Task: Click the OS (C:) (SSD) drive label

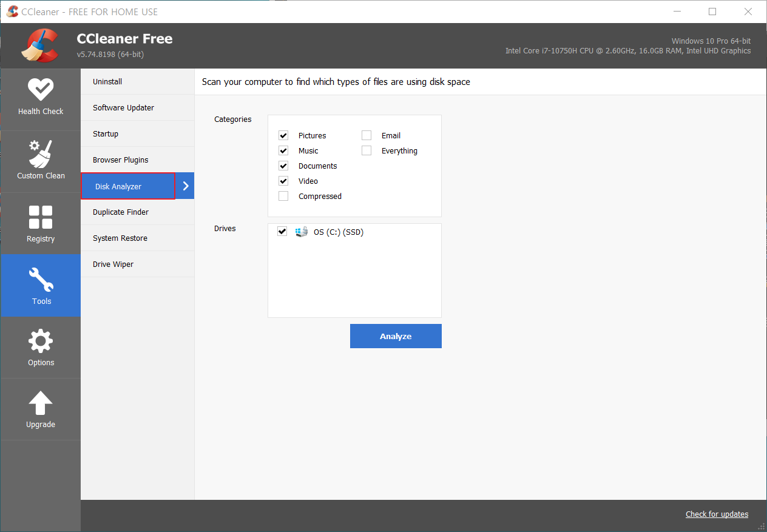Action: tap(339, 232)
